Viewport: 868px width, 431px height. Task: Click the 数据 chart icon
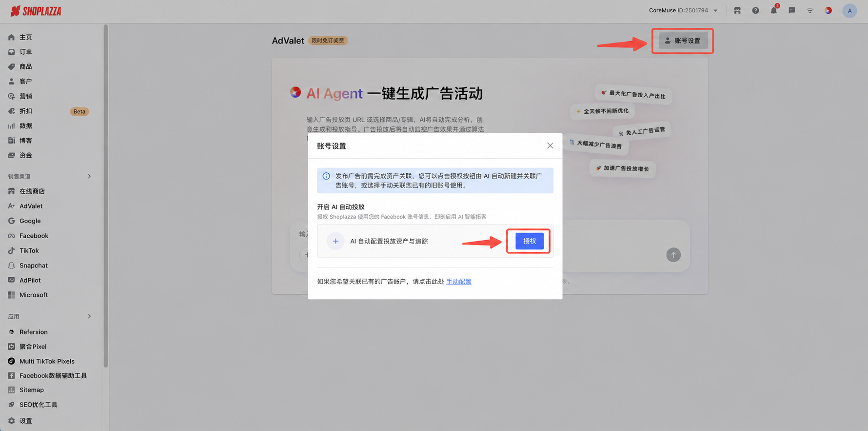(11, 126)
